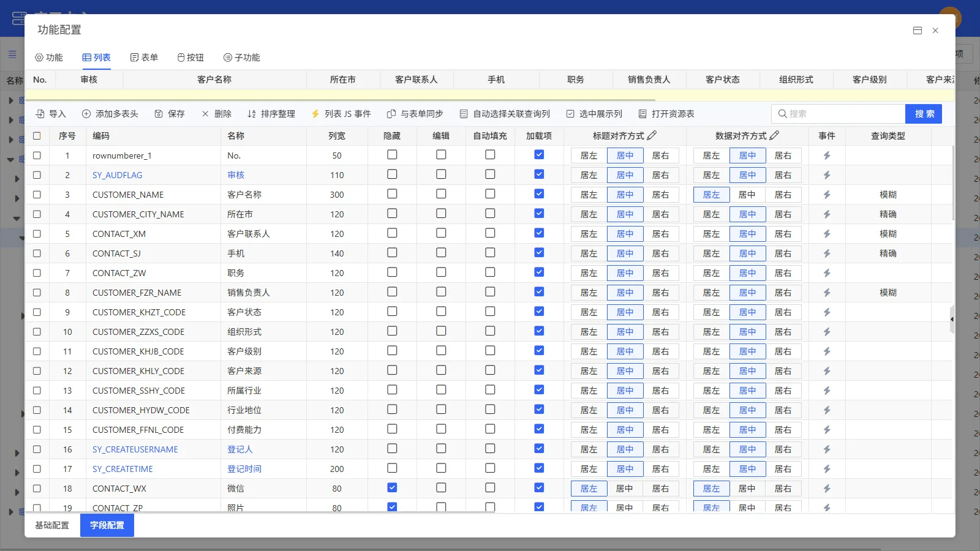980x551 pixels.
Task: Click 与表单同步 sync toolbar button
Action: 415,114
